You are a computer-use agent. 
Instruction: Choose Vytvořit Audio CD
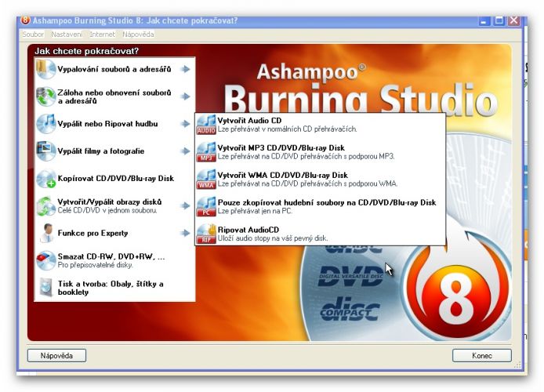[320, 125]
